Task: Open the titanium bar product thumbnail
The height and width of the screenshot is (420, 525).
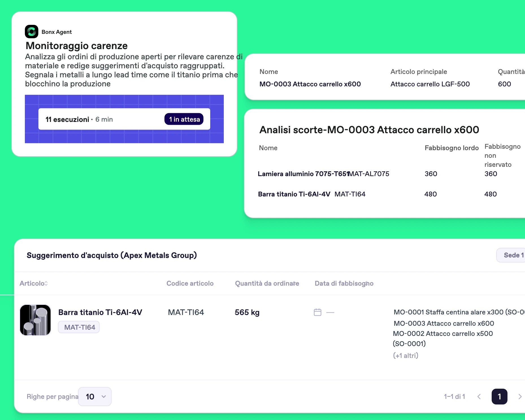Action: 35,320
